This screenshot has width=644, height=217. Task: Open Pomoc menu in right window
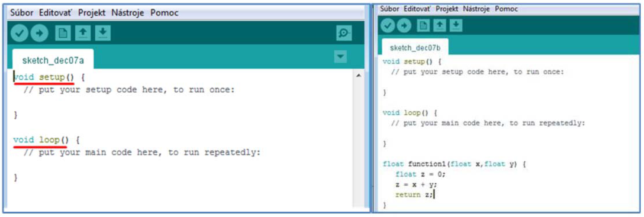point(506,9)
